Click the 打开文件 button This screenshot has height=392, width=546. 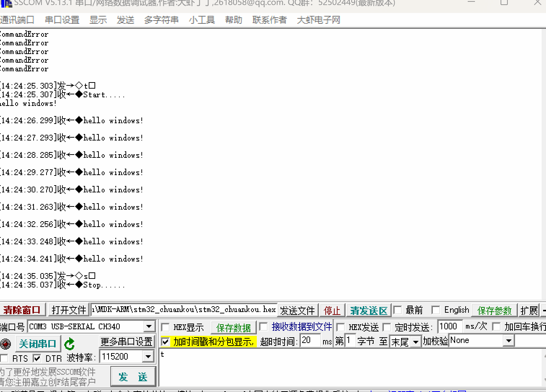point(69,310)
